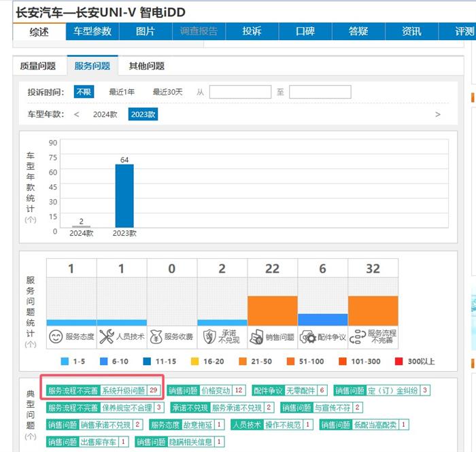The height and width of the screenshot is (452, 476).
Task: Click the 人员技术 wrench icon
Action: tap(107, 336)
